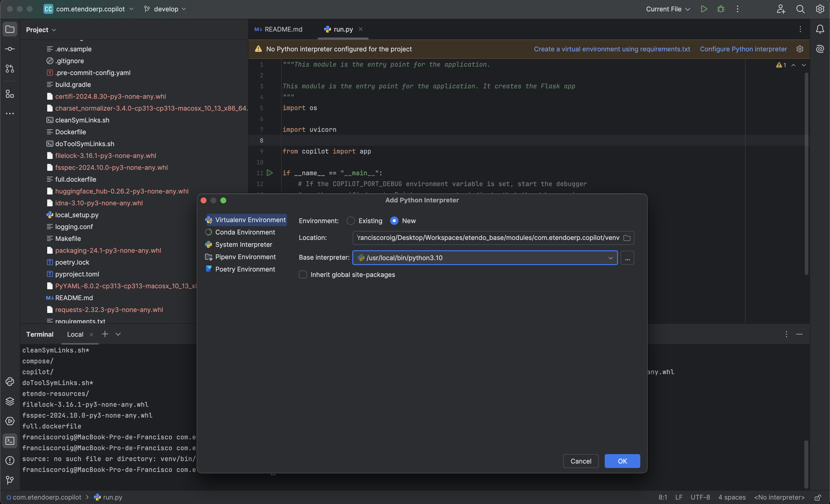This screenshot has height=504, width=830.
Task: Open Python Packages tool window icon
Action: tap(10, 401)
